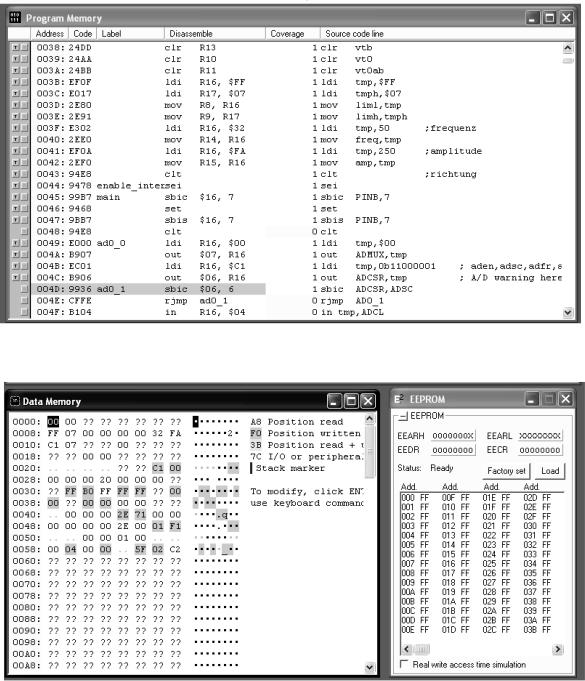Click EEPROM cell address 03B FF

click(x=537, y=630)
